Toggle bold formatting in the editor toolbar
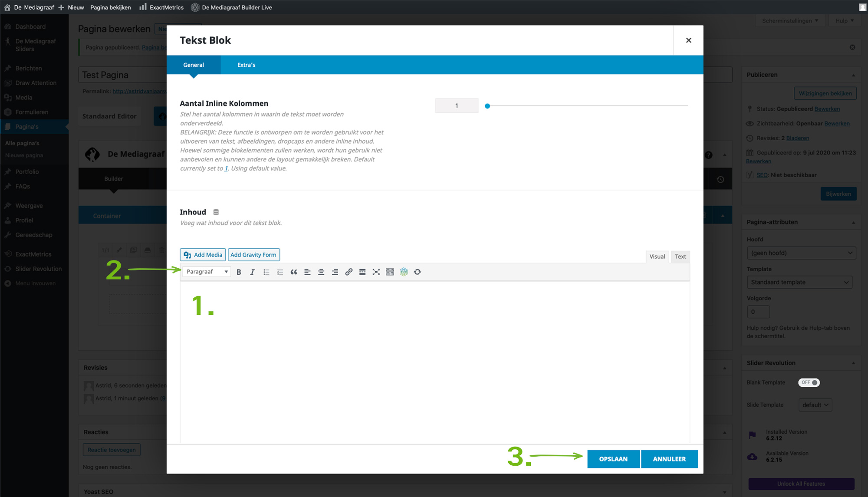 tap(239, 272)
